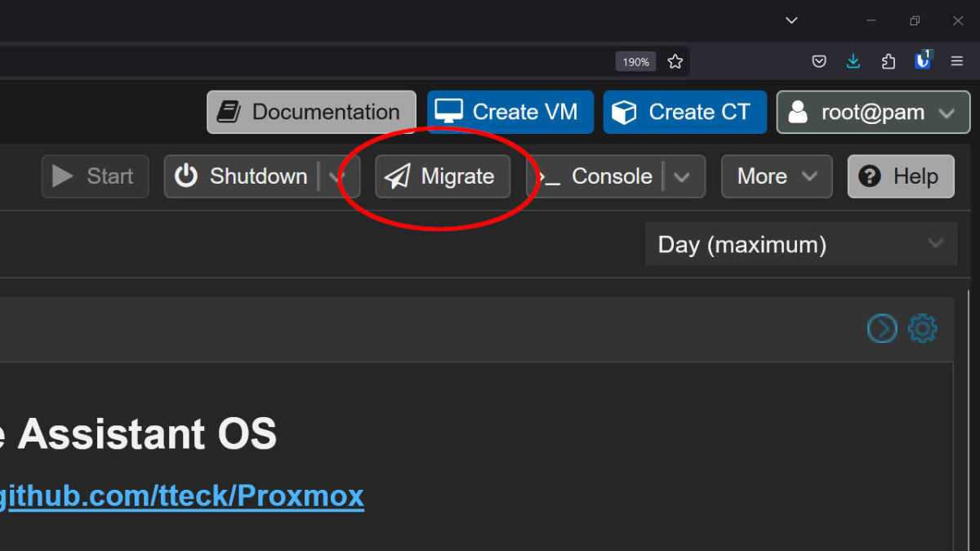Open the root@pam user dropdown
The width and height of the screenshot is (980, 551).
point(872,112)
